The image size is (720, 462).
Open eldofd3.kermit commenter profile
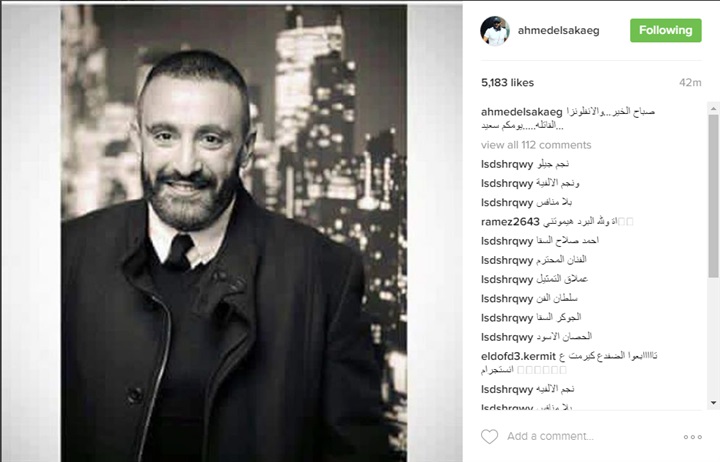(518, 356)
